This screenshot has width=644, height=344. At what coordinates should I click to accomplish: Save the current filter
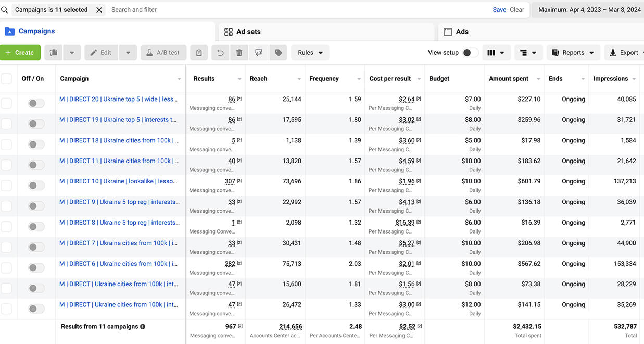(x=499, y=10)
